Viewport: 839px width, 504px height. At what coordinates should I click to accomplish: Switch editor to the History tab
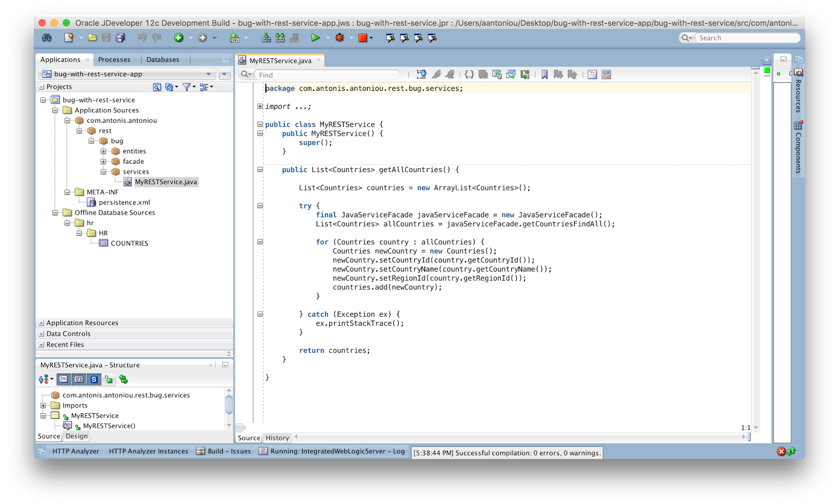point(277,438)
